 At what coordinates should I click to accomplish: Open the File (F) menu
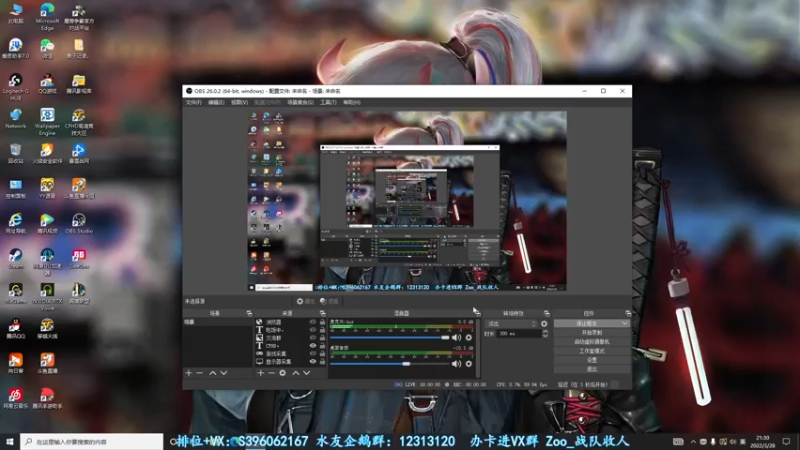tap(193, 103)
